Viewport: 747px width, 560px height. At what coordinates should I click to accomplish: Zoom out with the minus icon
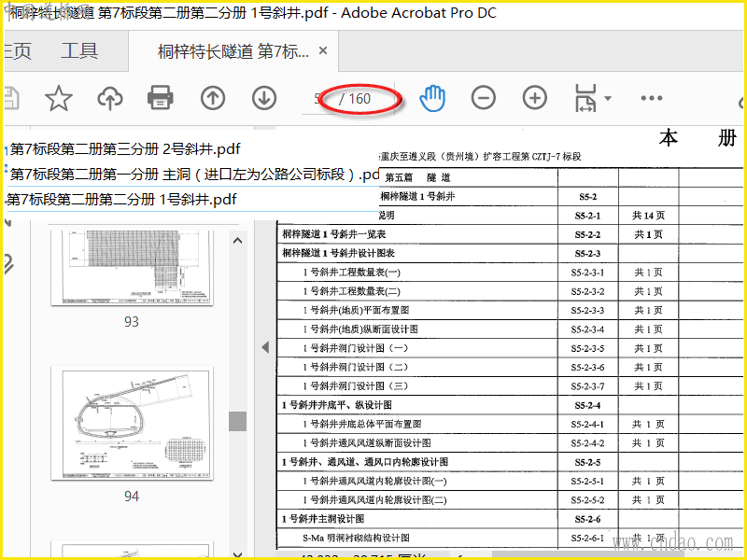[484, 98]
